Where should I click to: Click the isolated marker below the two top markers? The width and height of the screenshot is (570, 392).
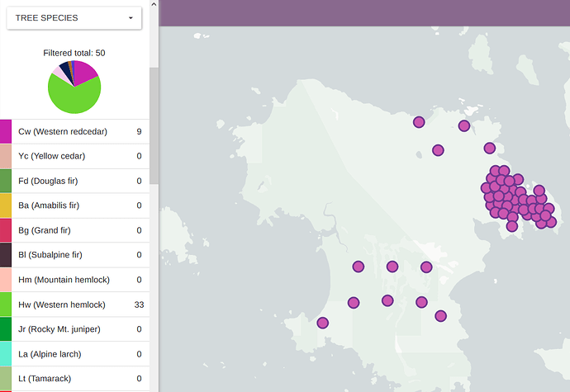coord(438,150)
